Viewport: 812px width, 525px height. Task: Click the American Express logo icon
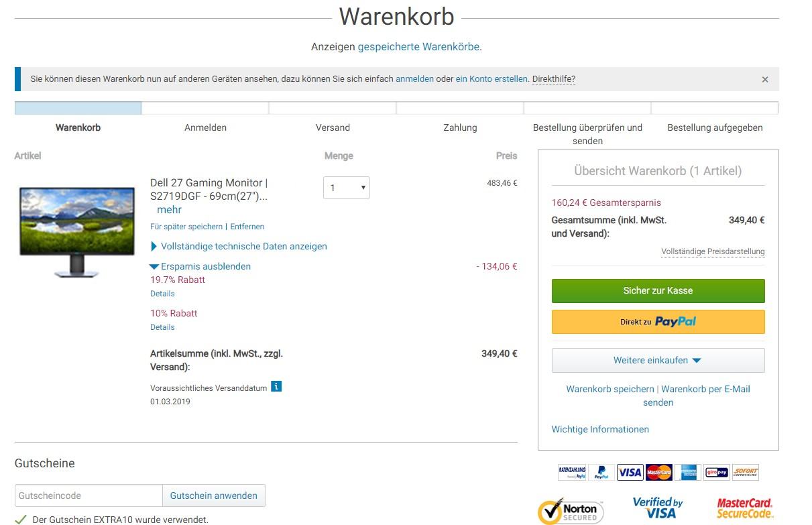(x=688, y=473)
